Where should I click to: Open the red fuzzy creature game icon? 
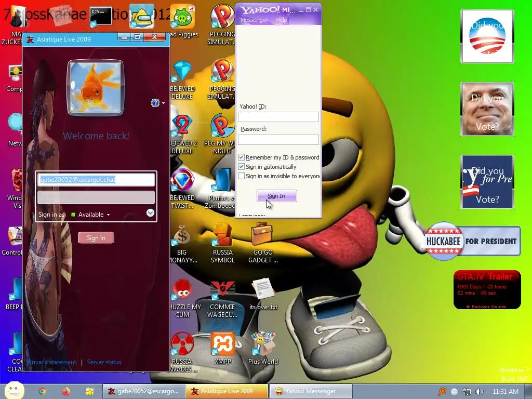click(182, 298)
